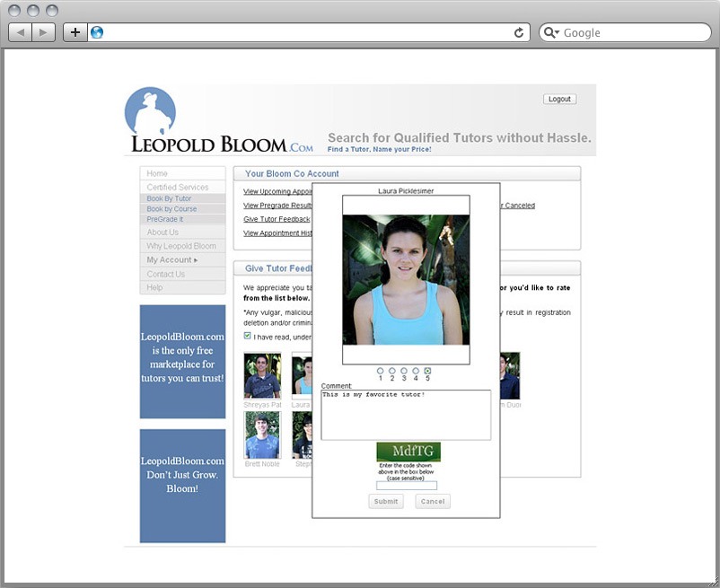Screen dimensions: 720x588
Task: Open the Help menu item
Action: [x=183, y=287]
